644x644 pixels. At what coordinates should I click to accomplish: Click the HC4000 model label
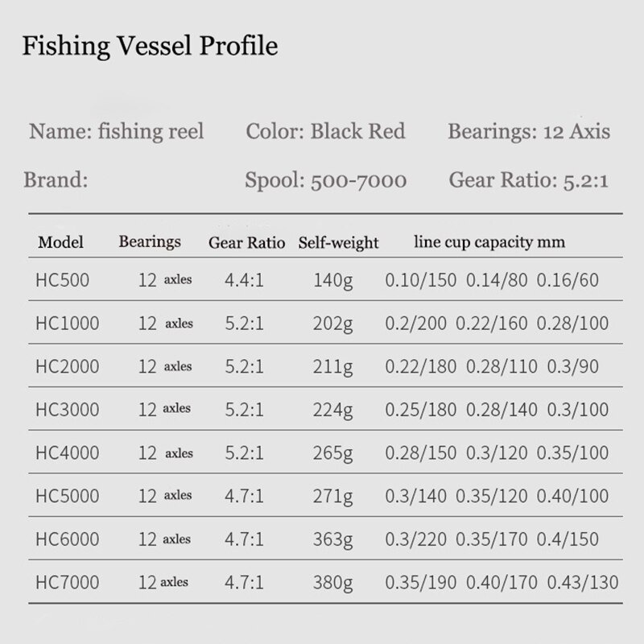[68, 452]
